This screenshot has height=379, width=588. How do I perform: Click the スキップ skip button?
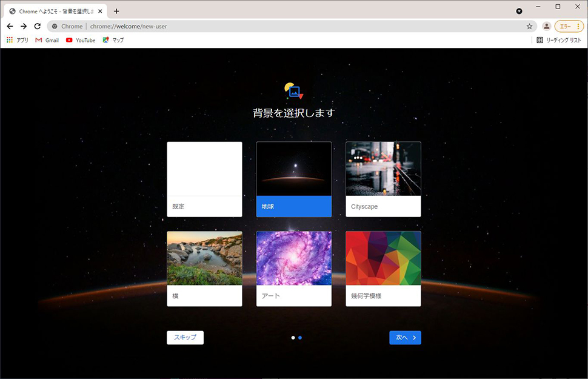click(x=185, y=337)
